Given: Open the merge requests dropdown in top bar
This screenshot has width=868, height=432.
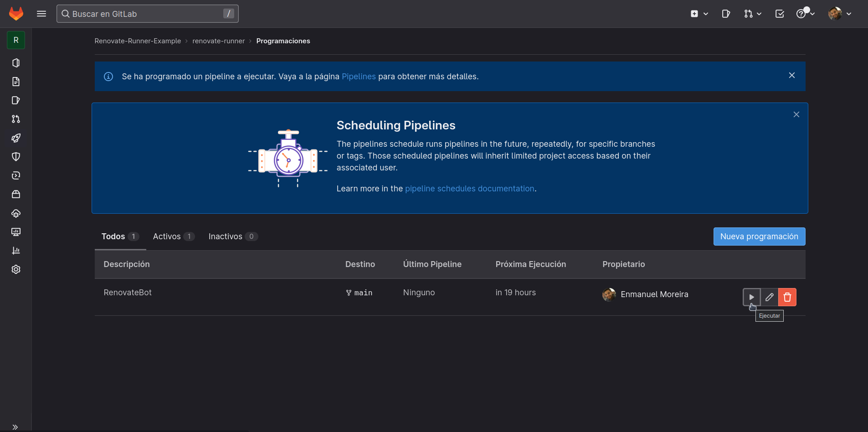Looking at the screenshot, I should point(753,14).
